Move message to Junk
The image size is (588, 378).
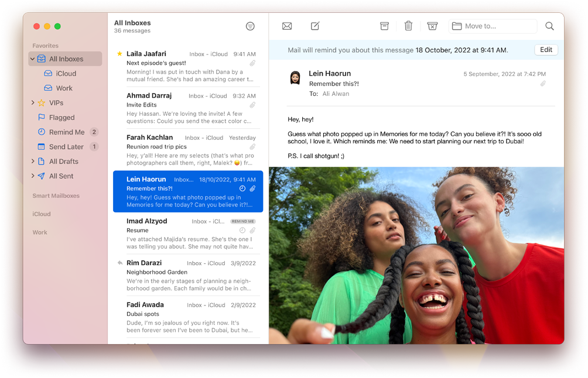[432, 26]
